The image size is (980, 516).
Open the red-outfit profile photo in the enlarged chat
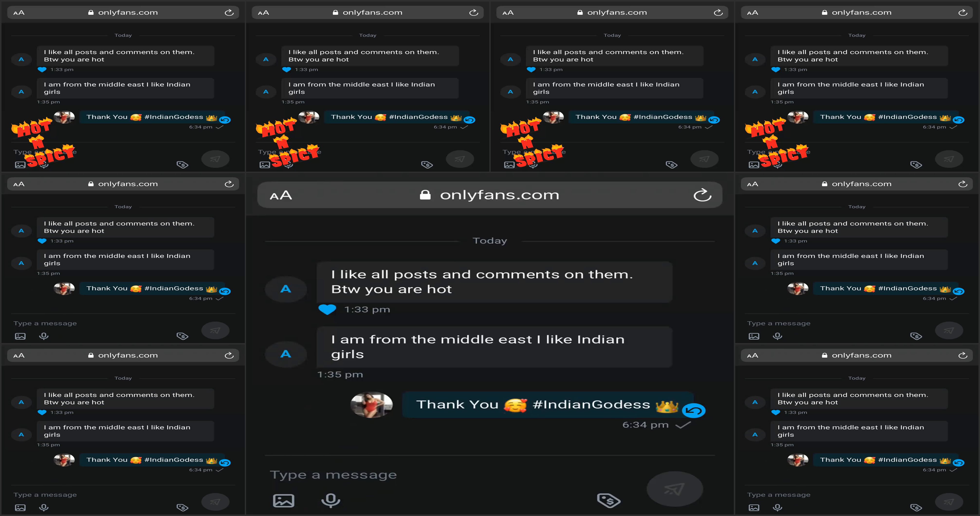[371, 405]
